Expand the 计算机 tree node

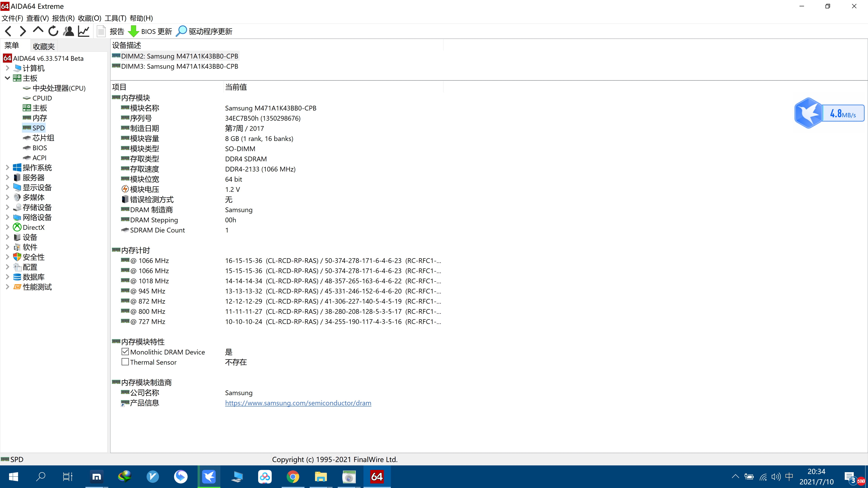7,68
